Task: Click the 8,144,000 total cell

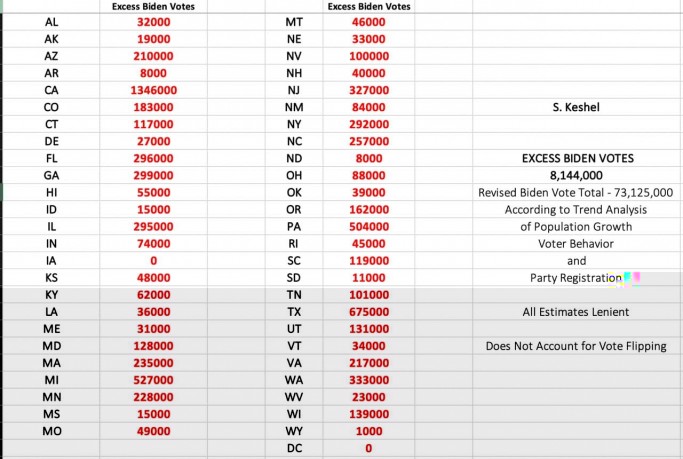Action: [x=576, y=175]
